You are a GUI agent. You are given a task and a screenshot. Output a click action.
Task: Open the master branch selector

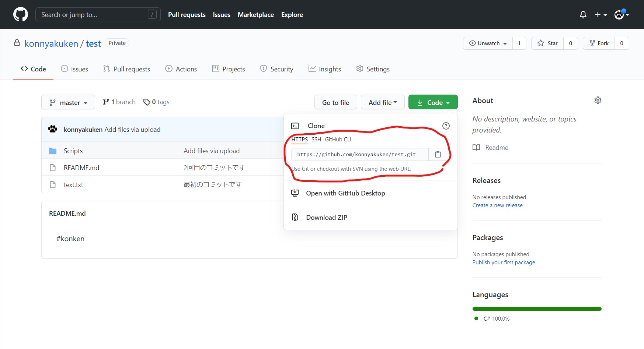tap(68, 102)
